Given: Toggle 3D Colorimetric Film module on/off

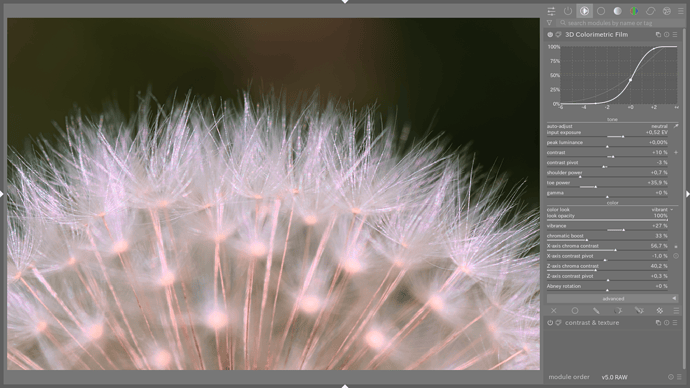Looking at the screenshot, I should (x=550, y=34).
